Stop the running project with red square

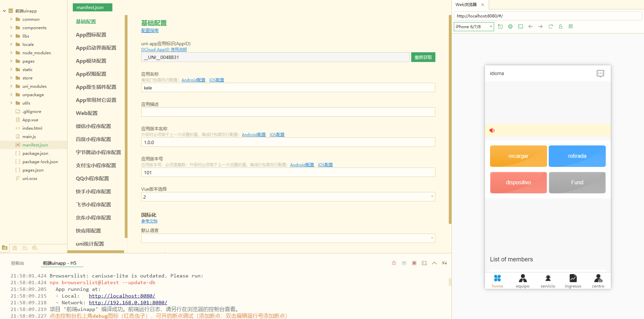pyautogui.click(x=414, y=263)
